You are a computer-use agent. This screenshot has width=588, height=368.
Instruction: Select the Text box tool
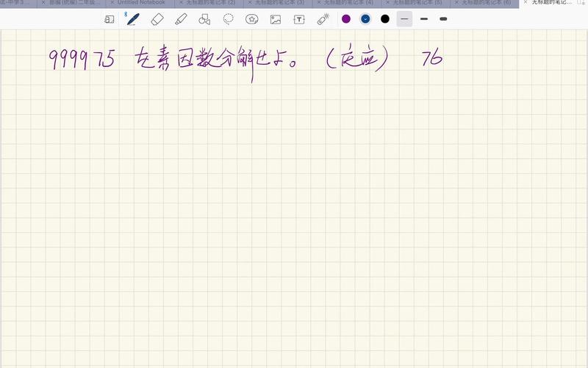coord(299,19)
